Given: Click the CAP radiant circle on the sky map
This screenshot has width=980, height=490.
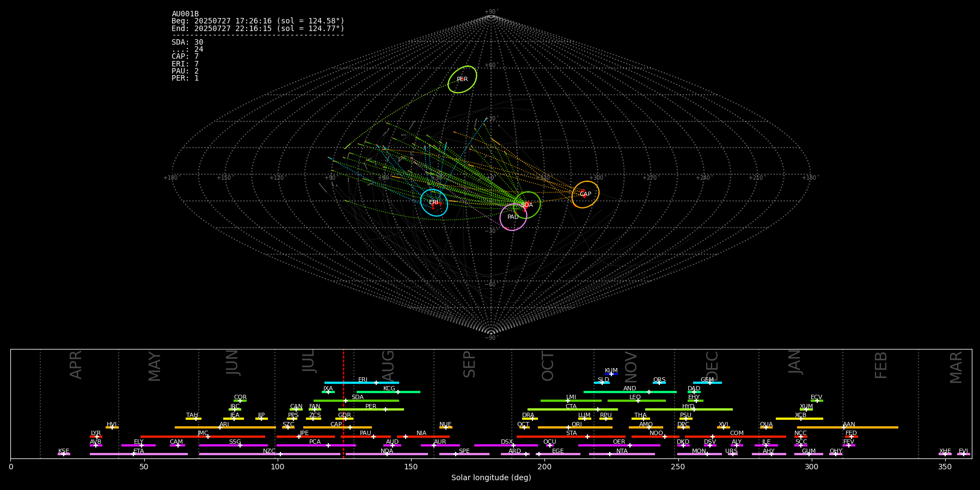Looking at the screenshot, I should 585,194.
